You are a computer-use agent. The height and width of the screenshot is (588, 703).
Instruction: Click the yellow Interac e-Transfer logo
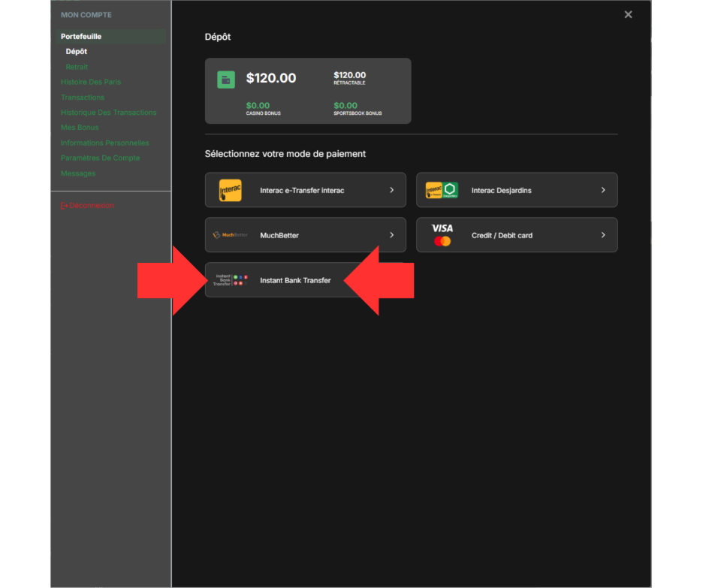coord(230,190)
